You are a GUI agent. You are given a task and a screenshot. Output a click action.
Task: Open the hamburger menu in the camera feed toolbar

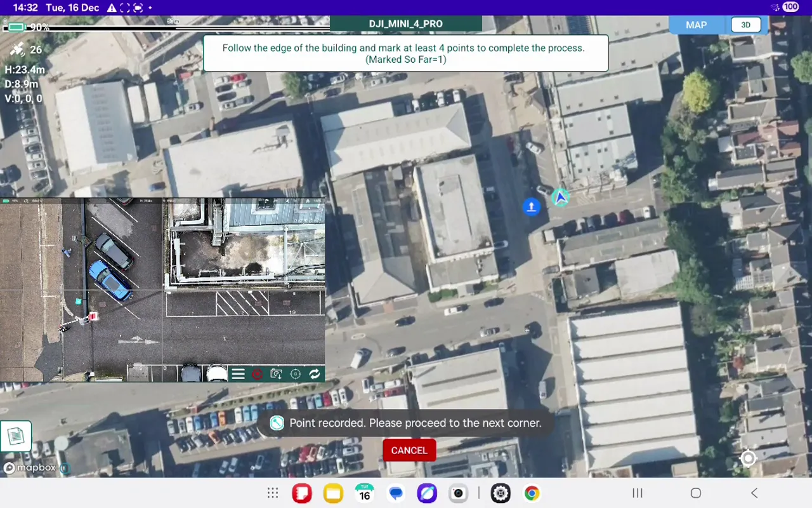pyautogui.click(x=238, y=374)
